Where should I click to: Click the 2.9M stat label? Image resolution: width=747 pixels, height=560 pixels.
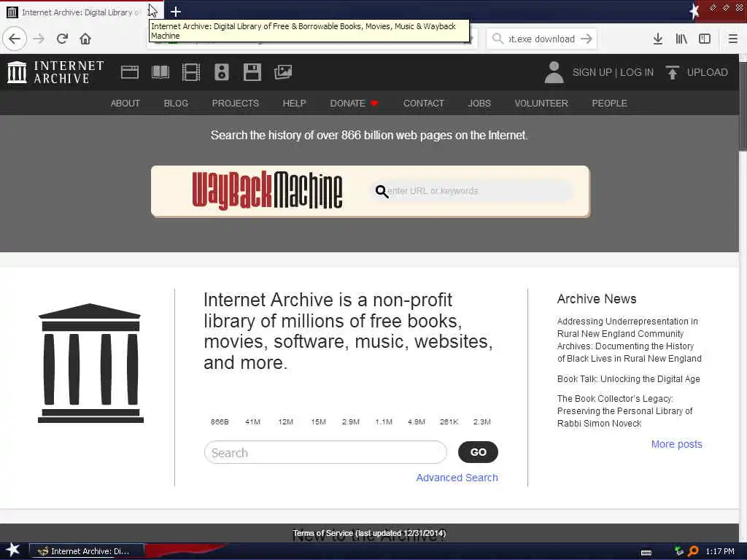coord(351,422)
